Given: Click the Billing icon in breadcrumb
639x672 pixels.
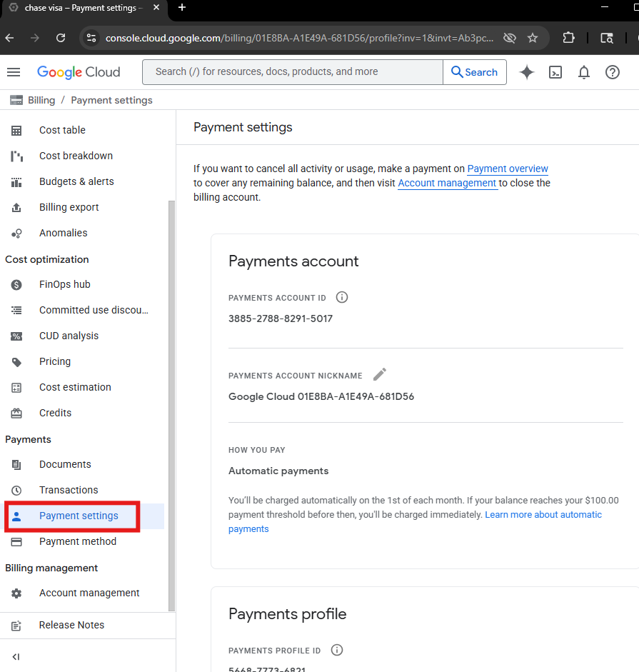Looking at the screenshot, I should pos(16,100).
